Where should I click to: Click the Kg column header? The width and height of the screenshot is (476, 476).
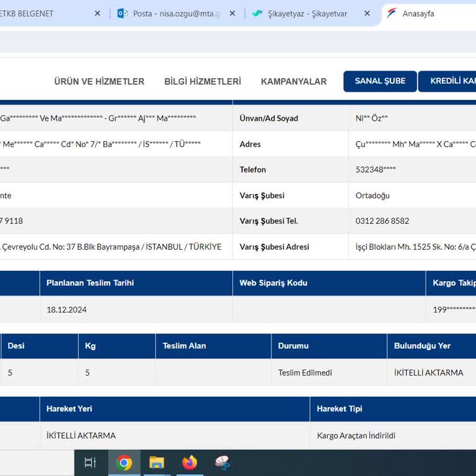(x=117, y=346)
